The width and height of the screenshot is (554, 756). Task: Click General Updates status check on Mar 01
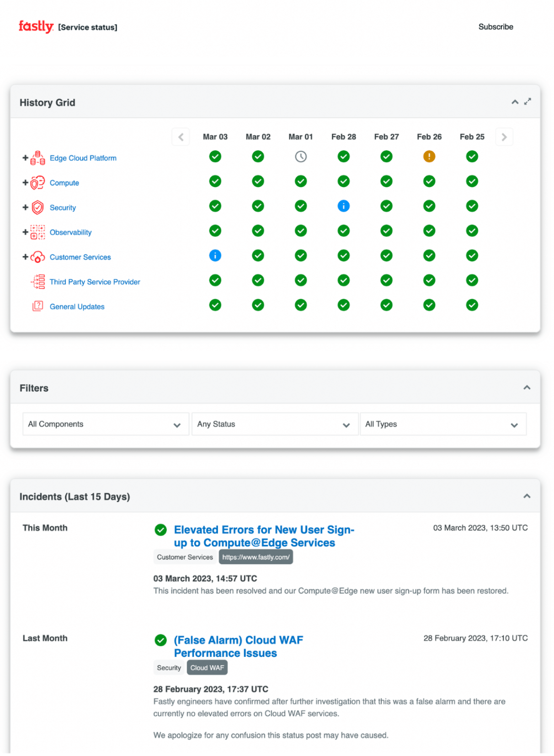click(x=301, y=305)
